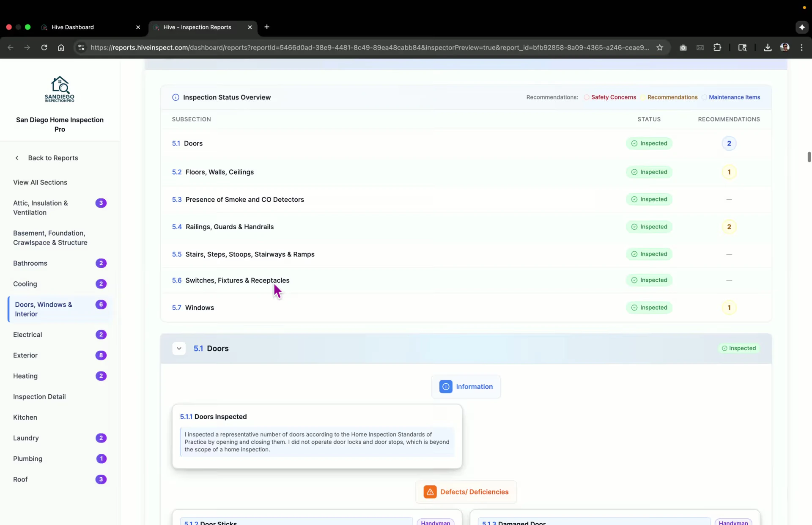The height and width of the screenshot is (525, 812).
Task: Open the Cooling section
Action: pyautogui.click(x=60, y=284)
